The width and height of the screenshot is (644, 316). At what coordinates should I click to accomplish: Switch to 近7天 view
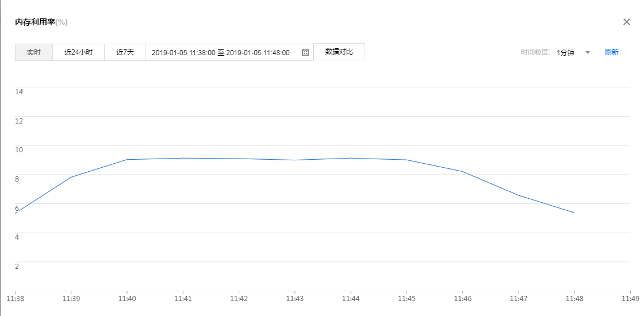click(125, 52)
